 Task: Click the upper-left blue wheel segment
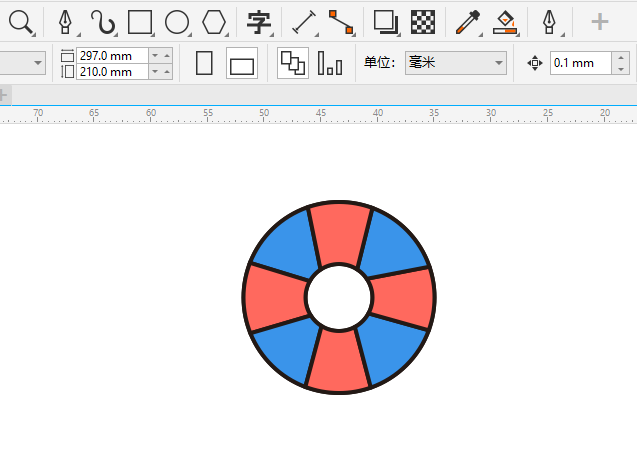pyautogui.click(x=286, y=246)
